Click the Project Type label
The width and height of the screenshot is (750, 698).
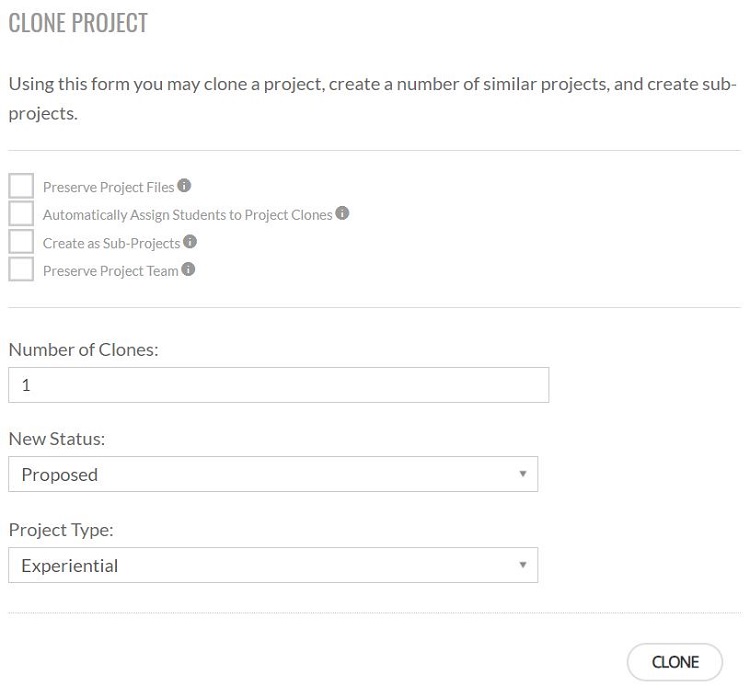pos(61,530)
